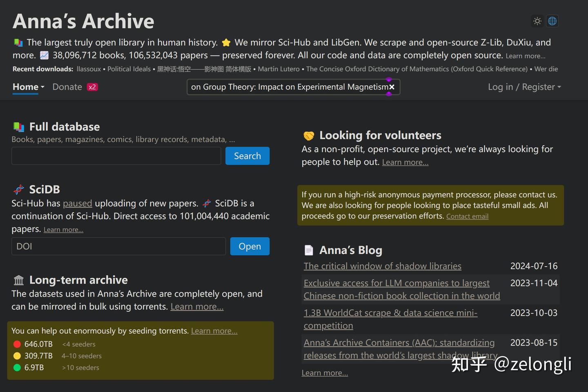Click the books icon beside Full database
Screen dimensions: 588x392
(18, 127)
